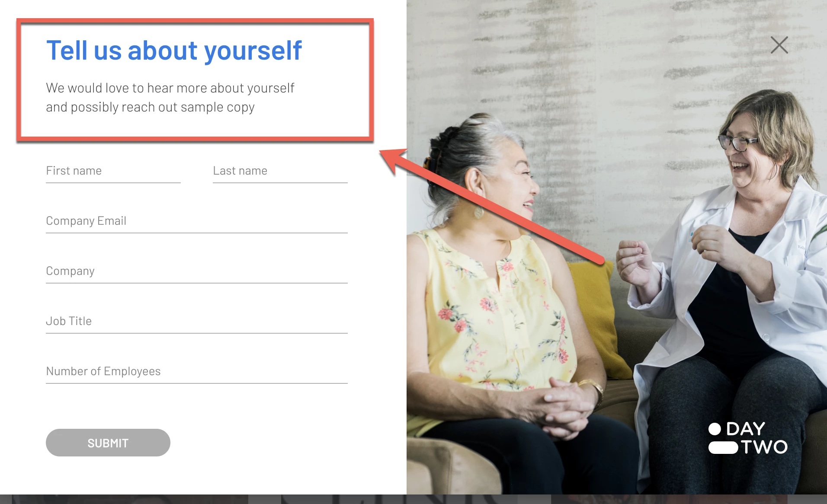Click the word DAY in the logo

click(746, 429)
